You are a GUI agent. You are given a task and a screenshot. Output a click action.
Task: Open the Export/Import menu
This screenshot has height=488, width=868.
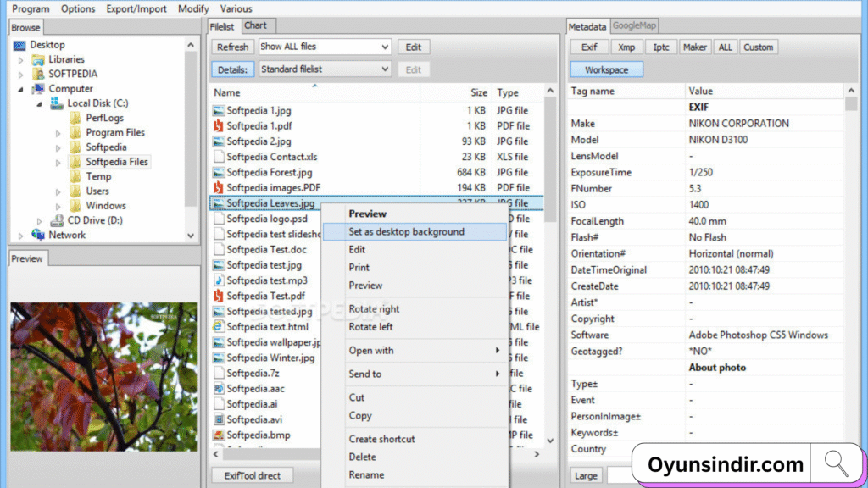136,8
